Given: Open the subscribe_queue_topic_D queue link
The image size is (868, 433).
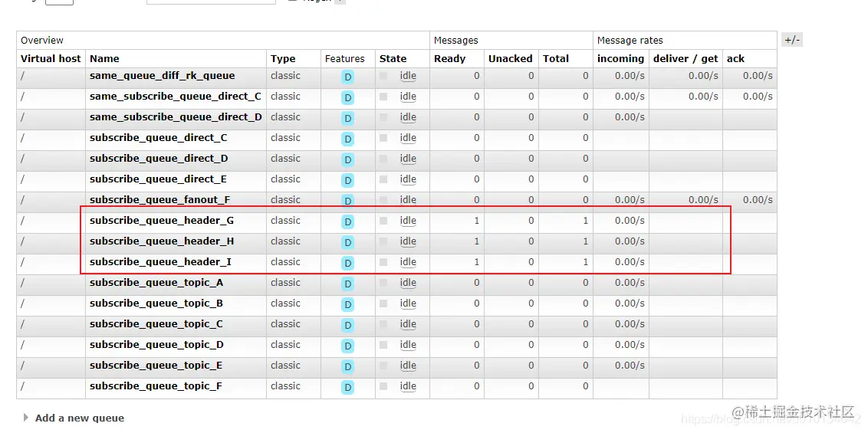Looking at the screenshot, I should coord(156,345).
